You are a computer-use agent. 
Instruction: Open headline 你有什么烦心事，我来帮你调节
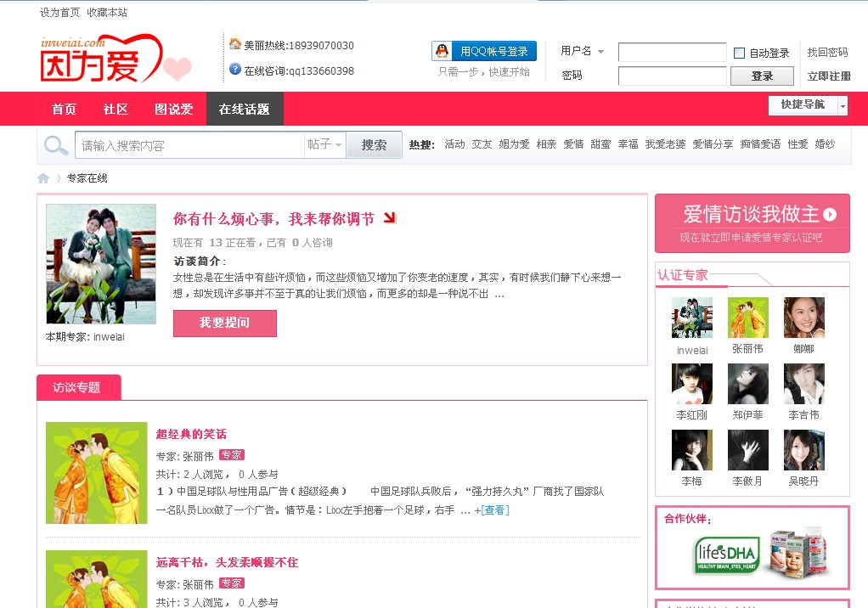coord(273,219)
